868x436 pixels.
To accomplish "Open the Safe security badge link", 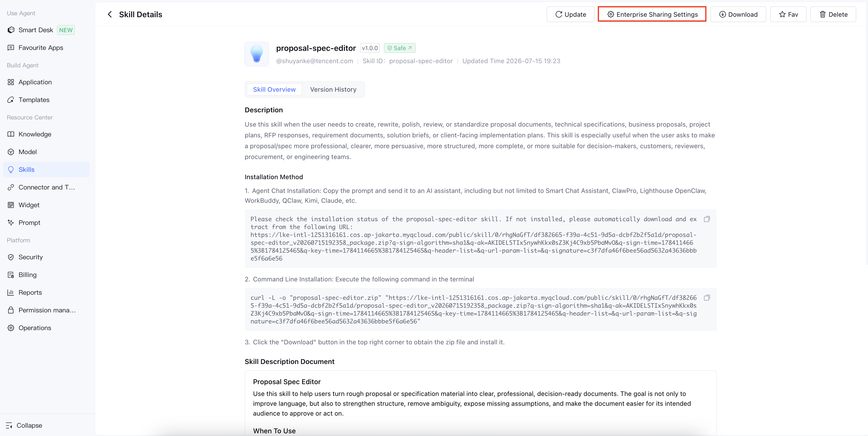I will (x=399, y=48).
